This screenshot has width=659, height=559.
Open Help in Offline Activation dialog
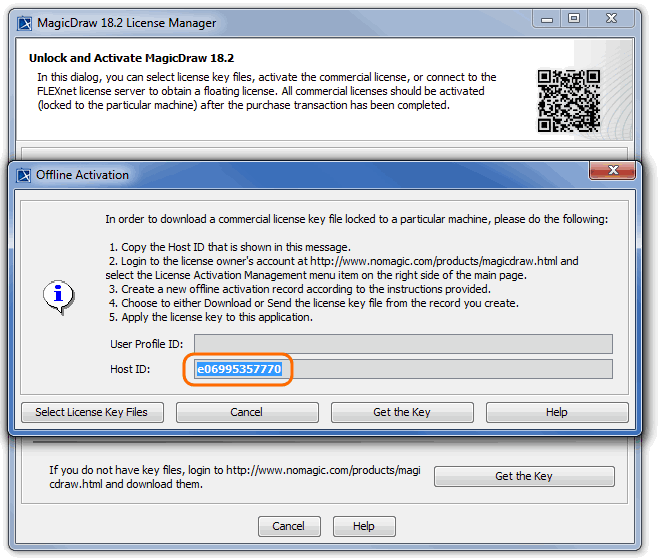coord(557,412)
